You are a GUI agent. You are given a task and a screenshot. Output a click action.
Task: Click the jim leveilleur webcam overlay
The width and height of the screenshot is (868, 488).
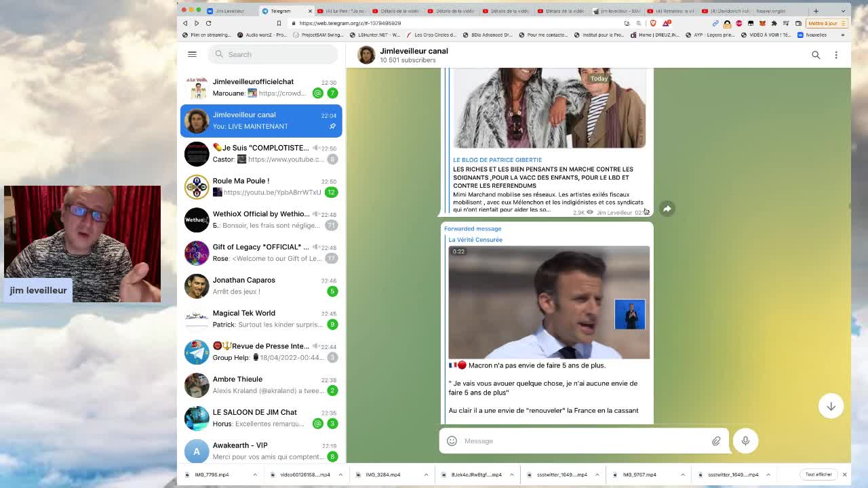83,244
